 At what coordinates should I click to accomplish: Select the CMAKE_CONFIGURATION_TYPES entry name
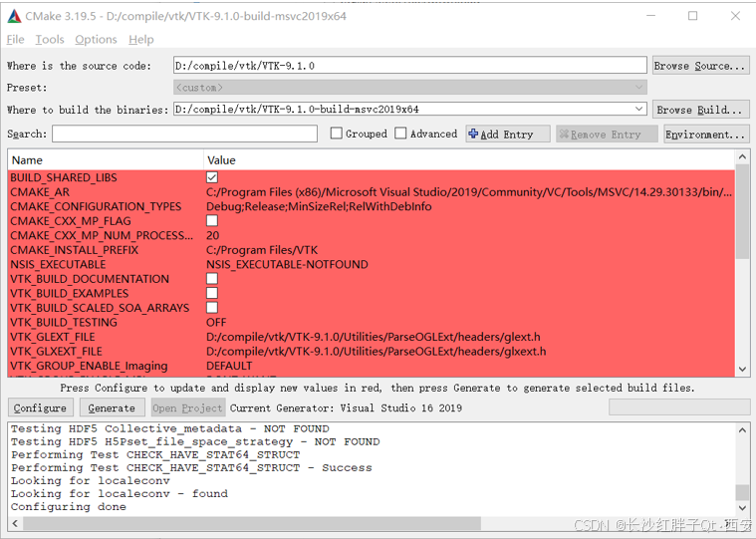96,206
